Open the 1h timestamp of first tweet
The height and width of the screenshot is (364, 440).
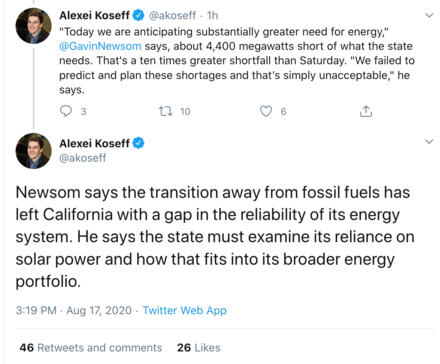pyautogui.click(x=212, y=15)
